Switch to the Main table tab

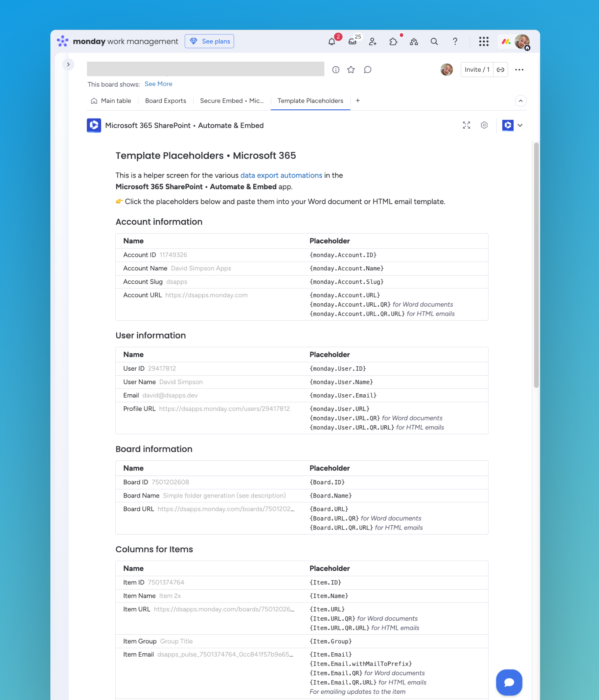[x=111, y=101]
